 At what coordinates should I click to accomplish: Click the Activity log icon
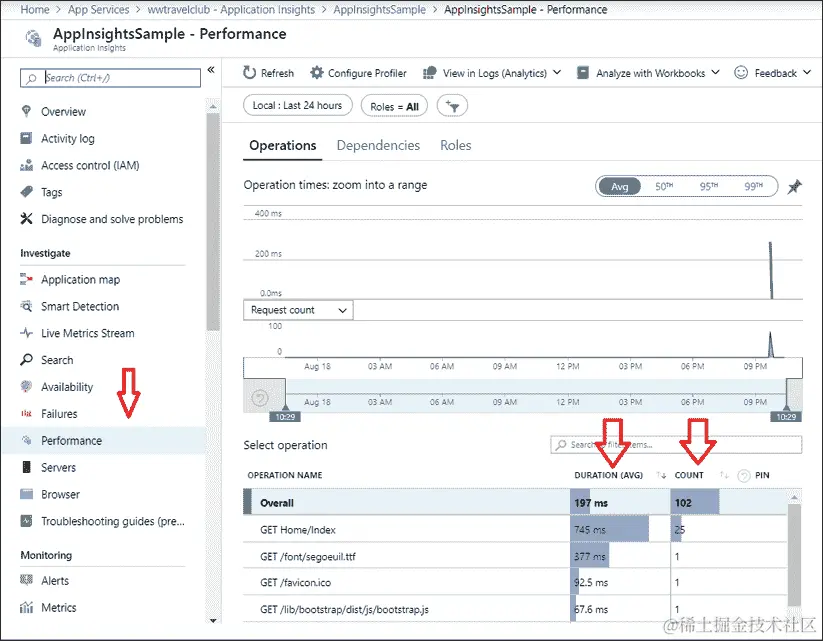26,138
